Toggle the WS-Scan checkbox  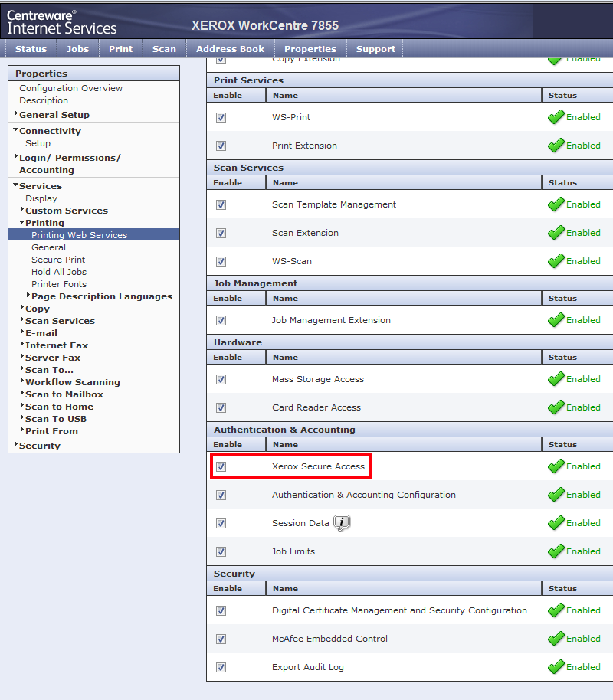[x=221, y=262]
